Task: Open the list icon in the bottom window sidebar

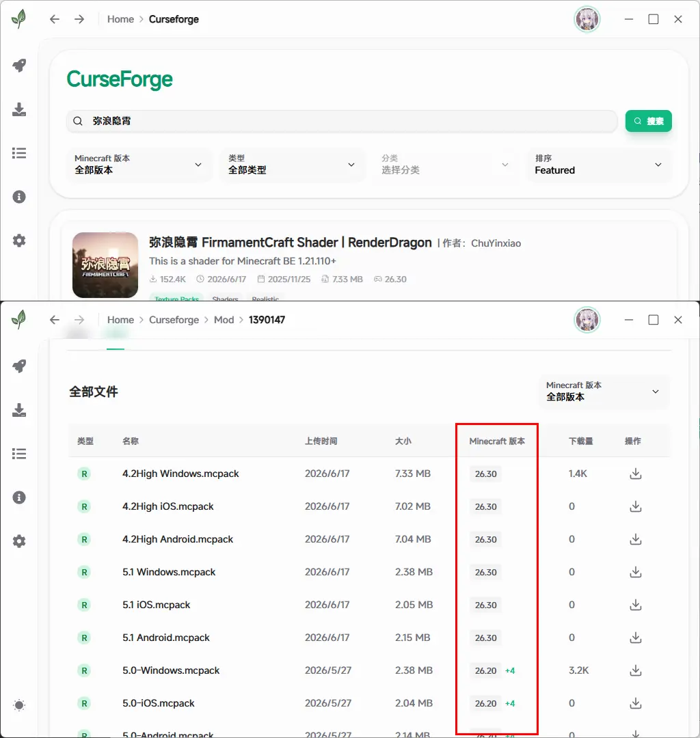Action: 19,454
